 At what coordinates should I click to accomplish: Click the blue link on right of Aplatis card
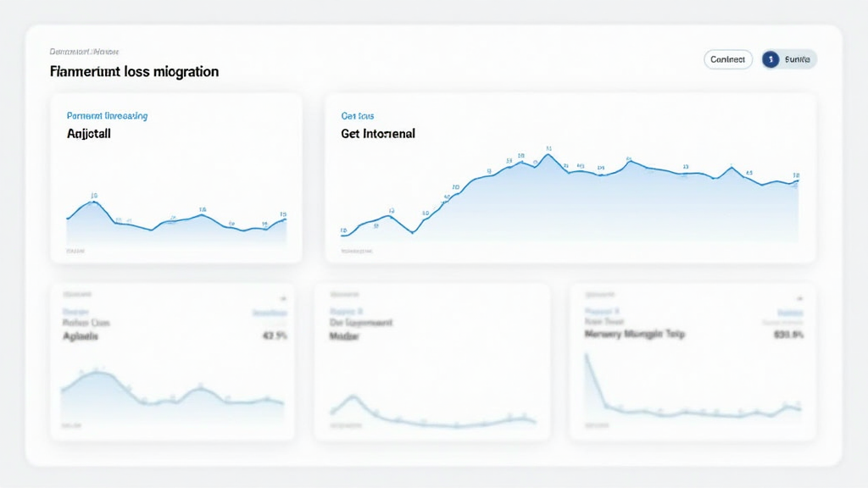click(270, 313)
